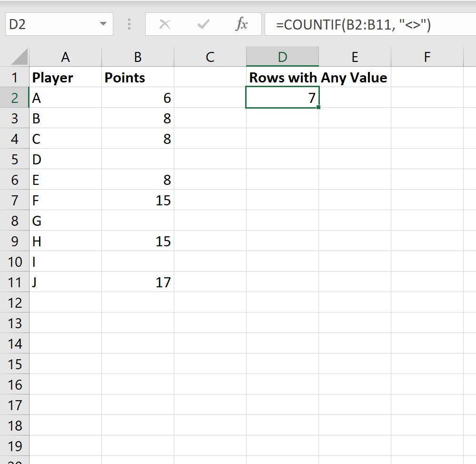Select the Points value 8 in row 4
The height and width of the screenshot is (464, 476).
click(138, 139)
